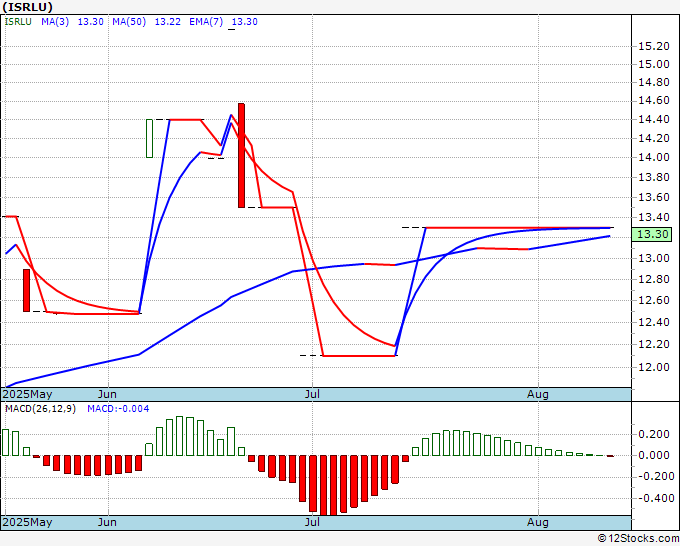The height and width of the screenshot is (546, 680).
Task: Click Jun on the price chart axis
Action: point(107,394)
